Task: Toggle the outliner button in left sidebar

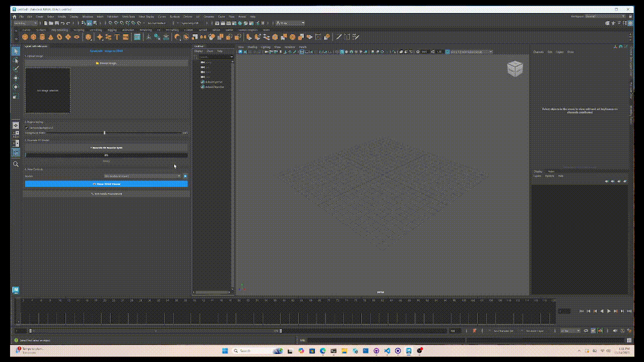Action: pos(16,152)
